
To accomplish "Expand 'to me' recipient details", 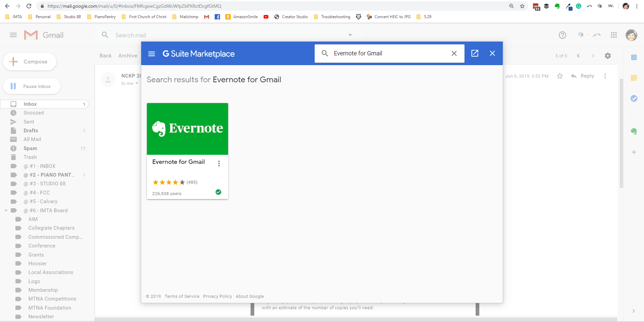I will coord(137,83).
